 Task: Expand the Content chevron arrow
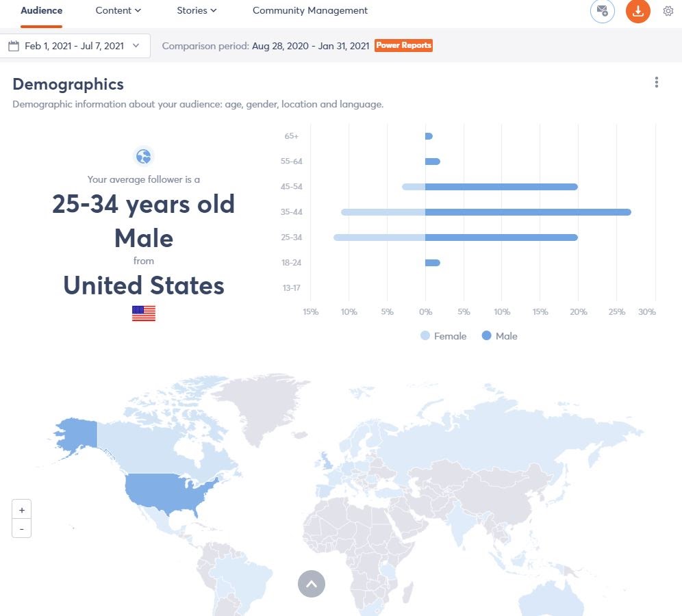(138, 10)
